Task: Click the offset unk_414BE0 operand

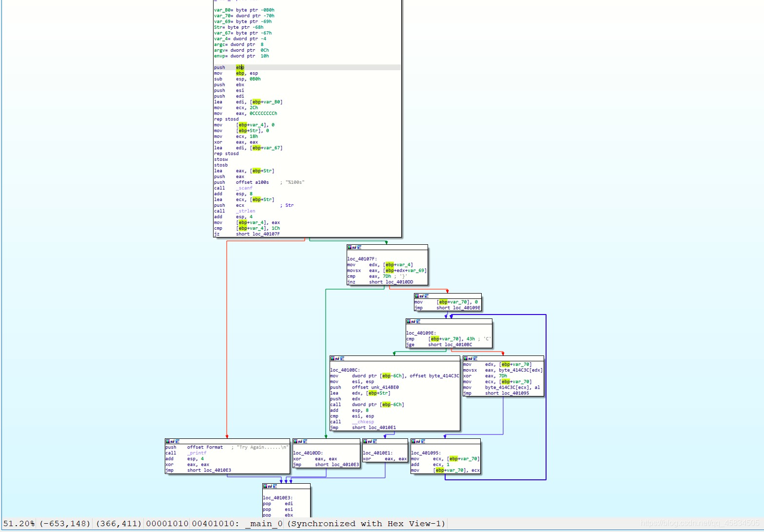Action: pyautogui.click(x=375, y=387)
